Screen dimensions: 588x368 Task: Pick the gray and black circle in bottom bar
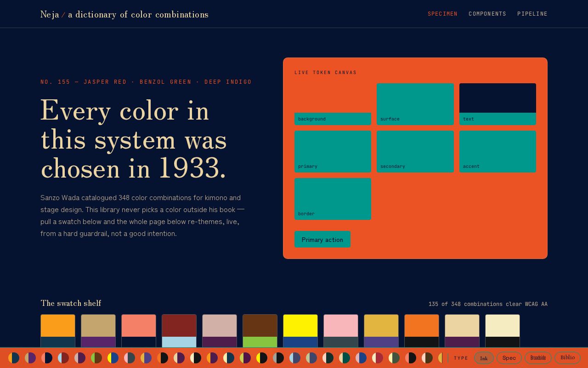coord(278,358)
